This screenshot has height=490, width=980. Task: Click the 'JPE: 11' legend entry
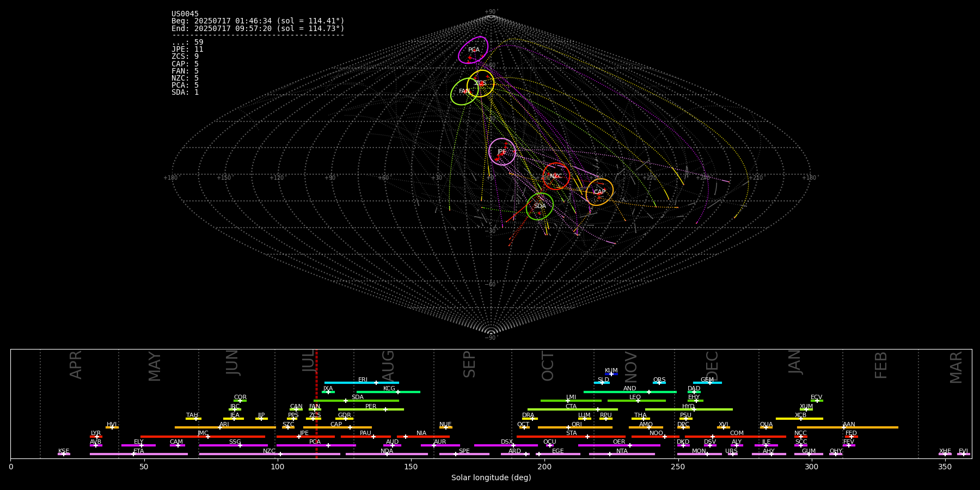click(x=187, y=50)
